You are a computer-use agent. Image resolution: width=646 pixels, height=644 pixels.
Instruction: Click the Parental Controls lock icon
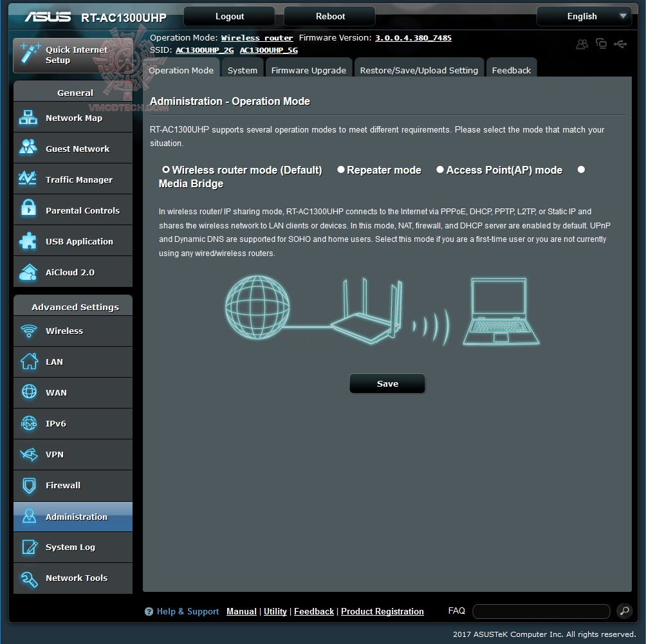click(x=29, y=208)
